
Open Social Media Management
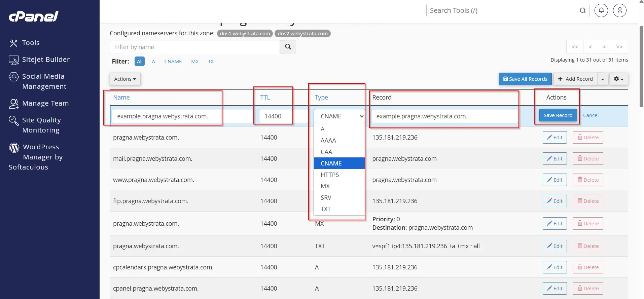click(x=38, y=81)
